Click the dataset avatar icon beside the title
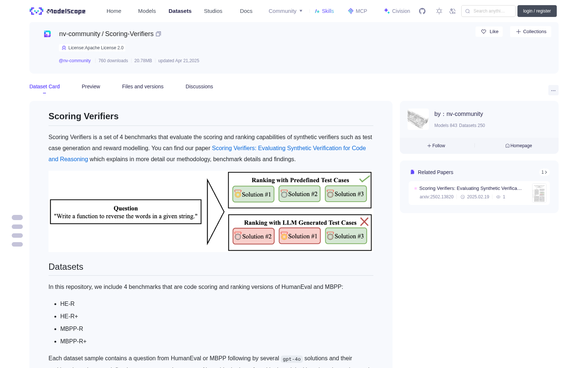 (47, 34)
